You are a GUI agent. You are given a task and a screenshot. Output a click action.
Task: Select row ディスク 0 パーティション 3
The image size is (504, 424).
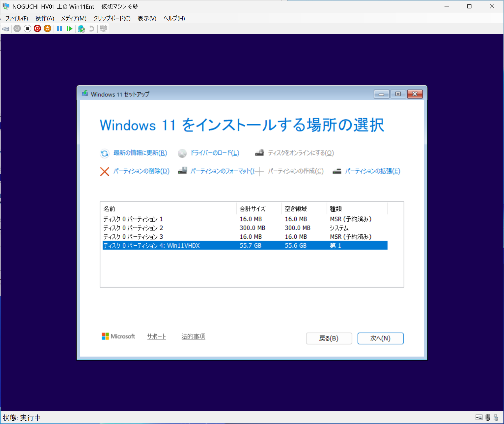[x=245, y=237]
